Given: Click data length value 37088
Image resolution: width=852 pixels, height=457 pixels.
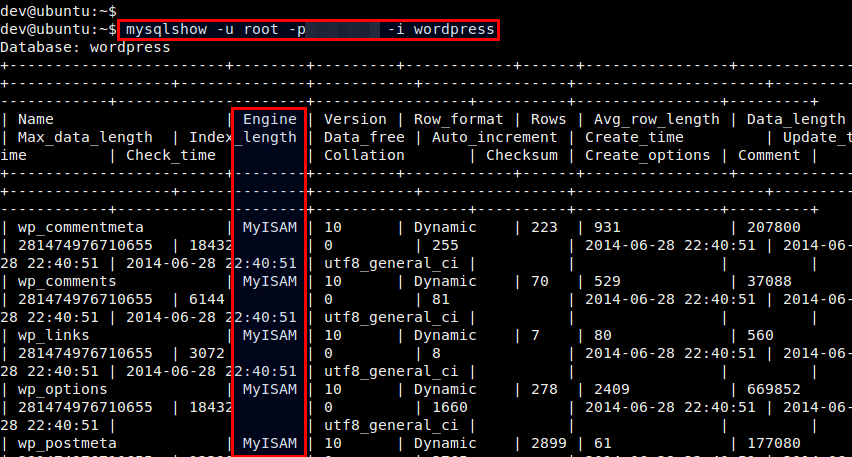Looking at the screenshot, I should (769, 281).
